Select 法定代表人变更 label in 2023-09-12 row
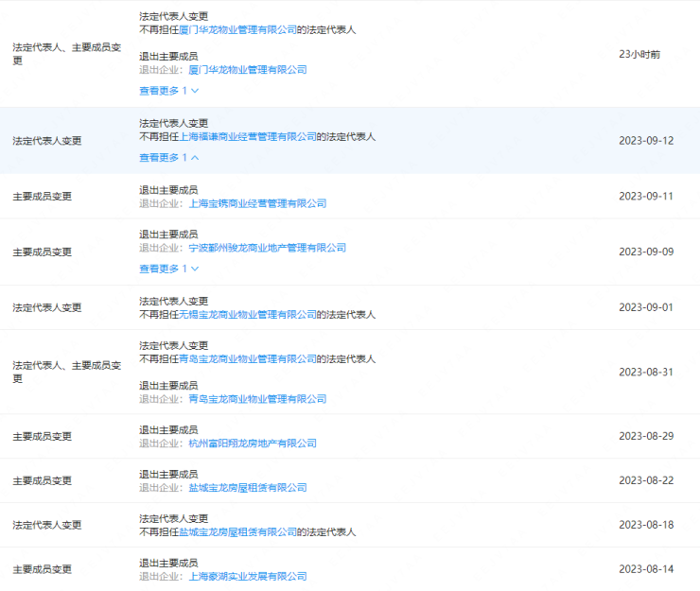 (47, 141)
